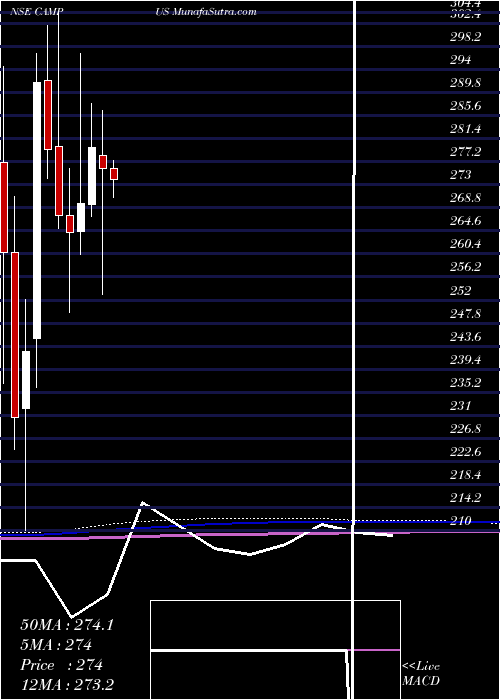Select the 243.6 price label
Screen dimensions: 500x700
(x=465, y=337)
